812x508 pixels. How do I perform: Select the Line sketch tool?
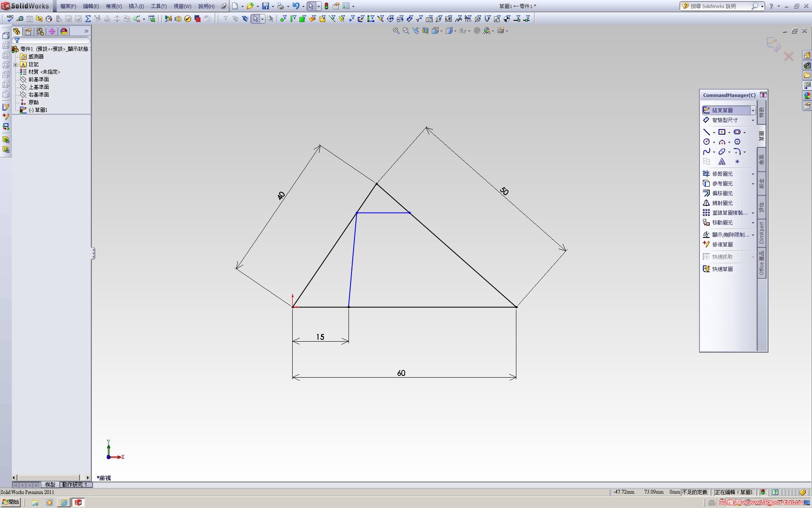coord(706,132)
